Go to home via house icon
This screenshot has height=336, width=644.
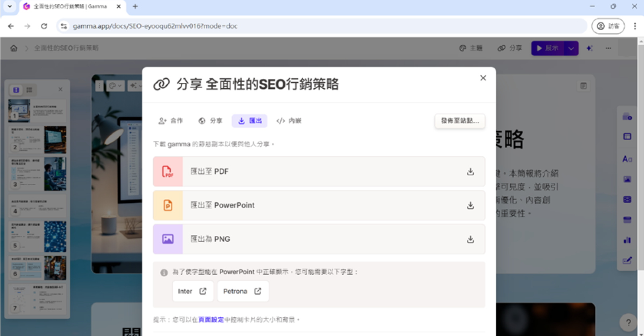coord(14,48)
